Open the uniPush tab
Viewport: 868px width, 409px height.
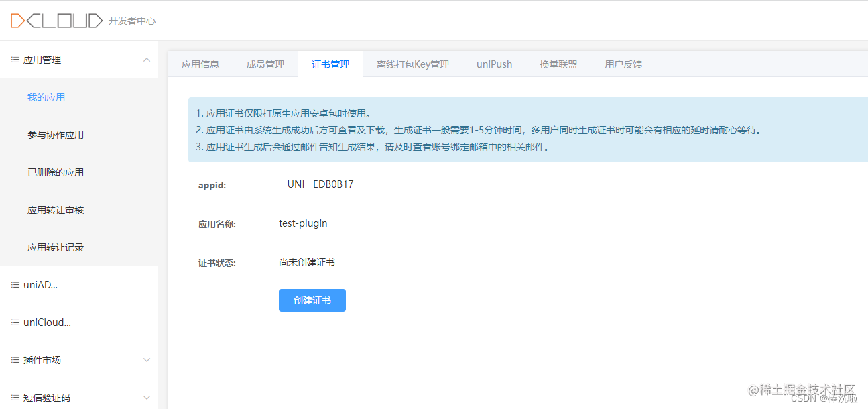[x=494, y=64]
